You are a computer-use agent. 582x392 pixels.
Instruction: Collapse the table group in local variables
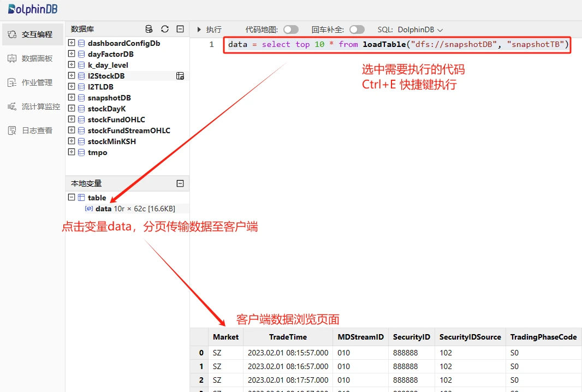pos(72,198)
